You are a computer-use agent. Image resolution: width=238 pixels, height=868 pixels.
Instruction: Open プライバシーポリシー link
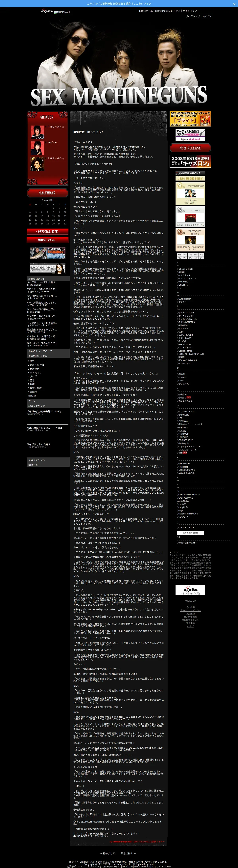click(x=190, y=611)
